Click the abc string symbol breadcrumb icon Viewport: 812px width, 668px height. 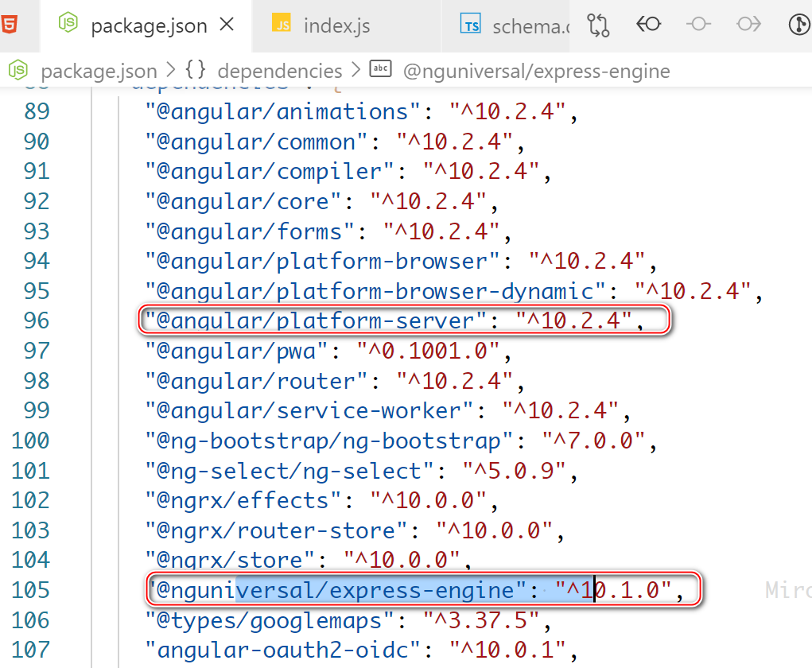click(x=381, y=68)
